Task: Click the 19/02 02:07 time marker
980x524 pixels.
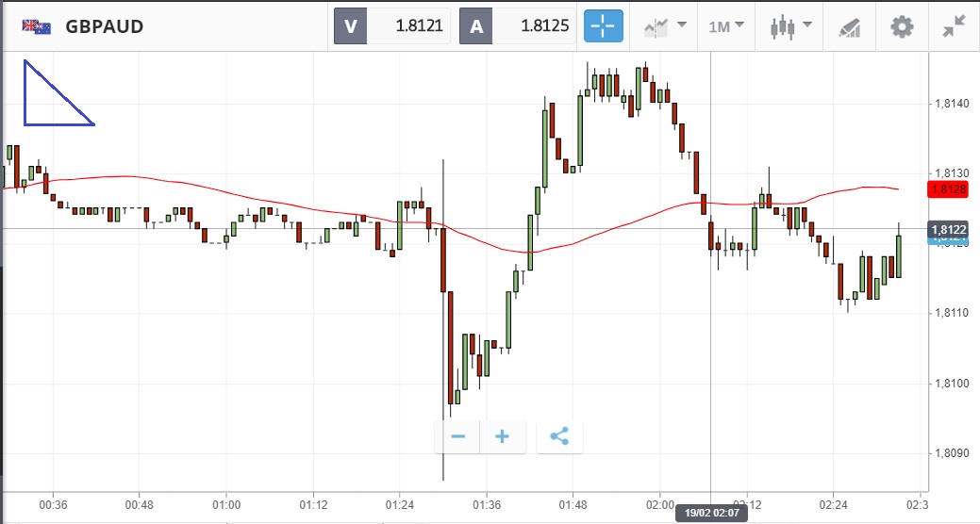Action: 709,514
